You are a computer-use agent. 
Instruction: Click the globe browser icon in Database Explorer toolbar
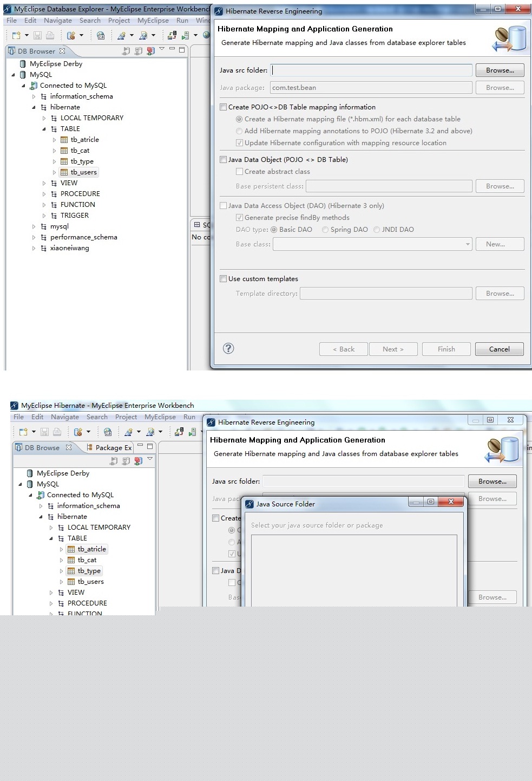click(x=206, y=35)
